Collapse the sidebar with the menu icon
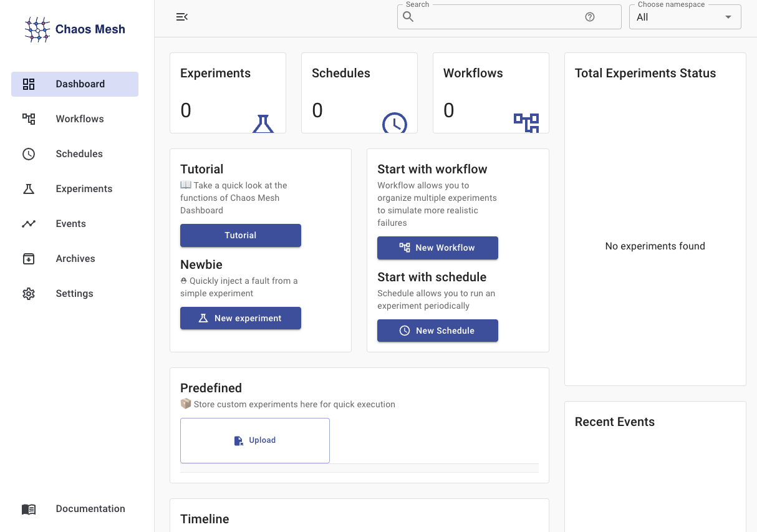 (182, 17)
